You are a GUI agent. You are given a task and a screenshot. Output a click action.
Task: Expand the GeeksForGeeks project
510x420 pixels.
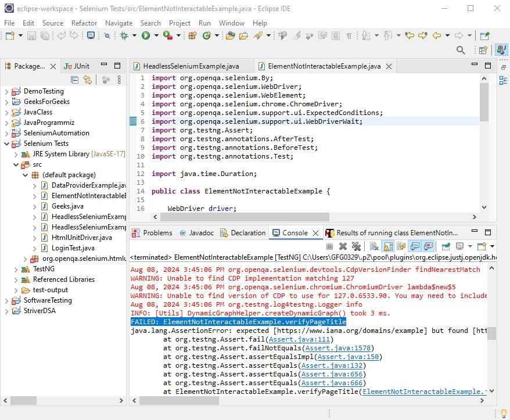click(x=7, y=102)
